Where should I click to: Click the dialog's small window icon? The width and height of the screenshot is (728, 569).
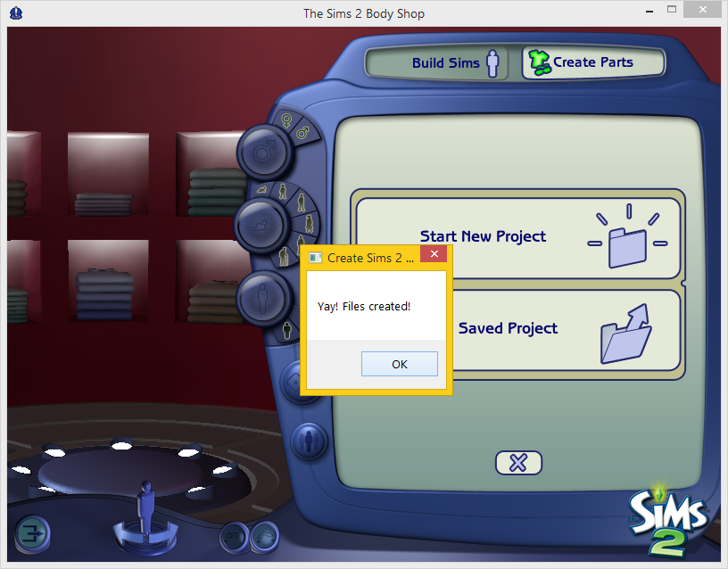(316, 258)
